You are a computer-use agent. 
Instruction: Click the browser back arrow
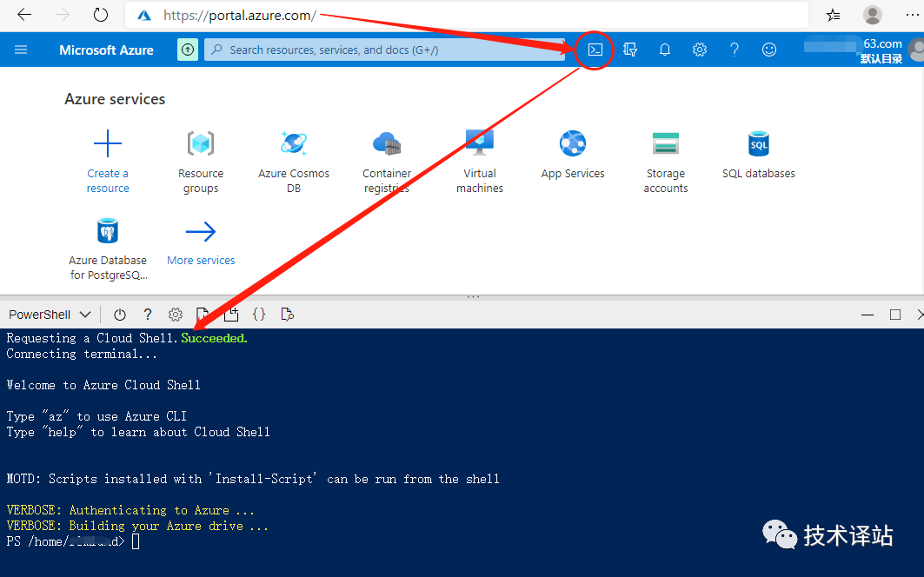pyautogui.click(x=24, y=15)
